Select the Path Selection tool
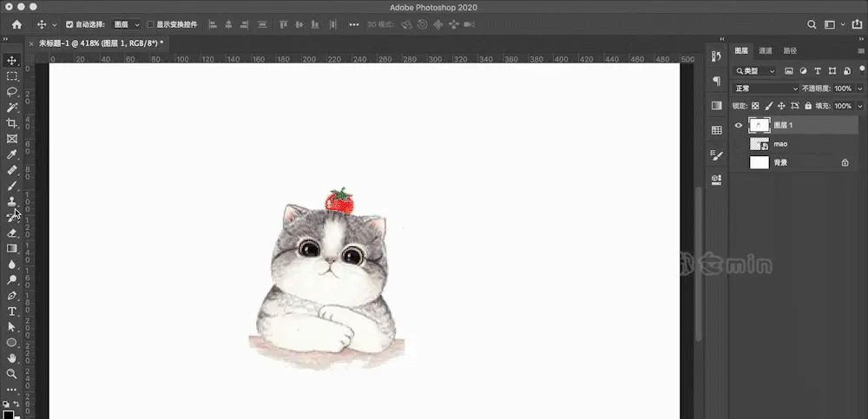868x419 pixels. (x=11, y=326)
